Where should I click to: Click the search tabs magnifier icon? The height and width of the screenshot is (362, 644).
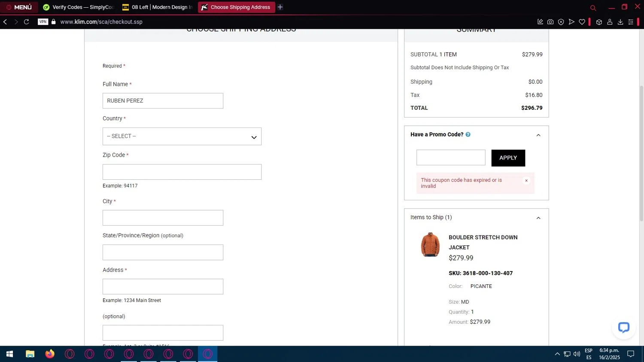point(593,8)
